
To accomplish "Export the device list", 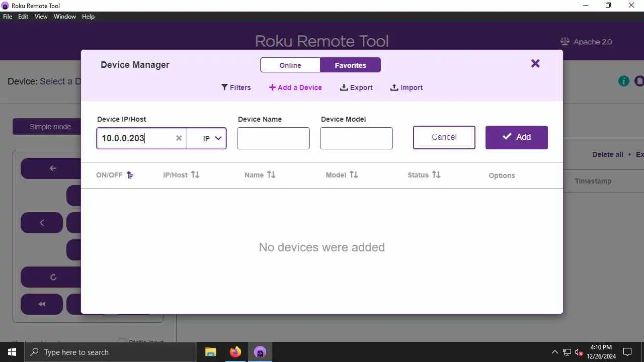I will point(356,87).
